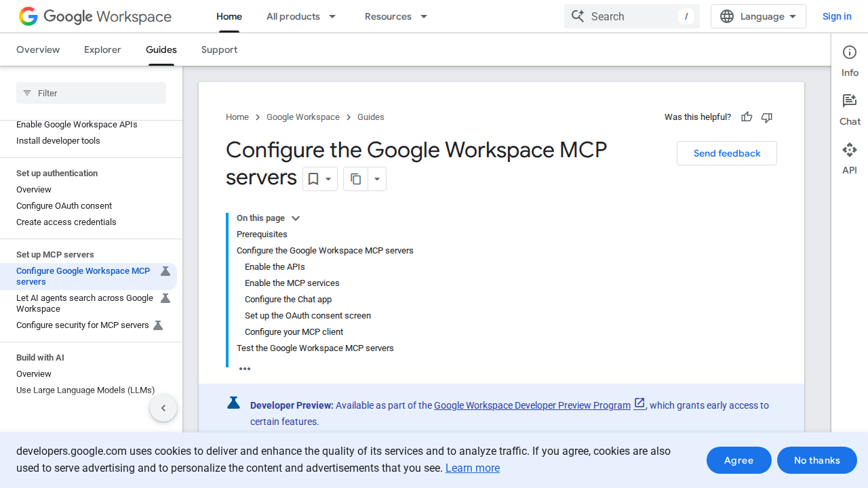Switch to the Overview tab
This screenshot has height=488, width=868.
pyautogui.click(x=38, y=49)
